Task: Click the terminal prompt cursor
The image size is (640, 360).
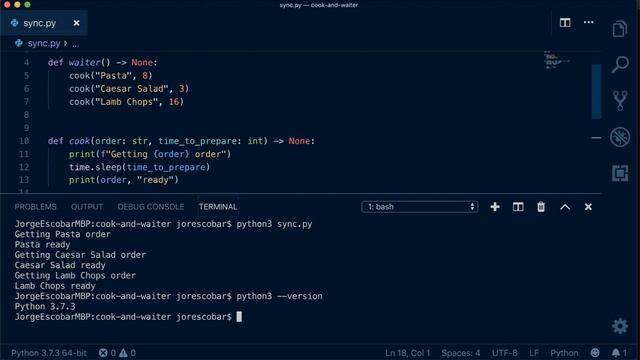Action: (x=239, y=317)
